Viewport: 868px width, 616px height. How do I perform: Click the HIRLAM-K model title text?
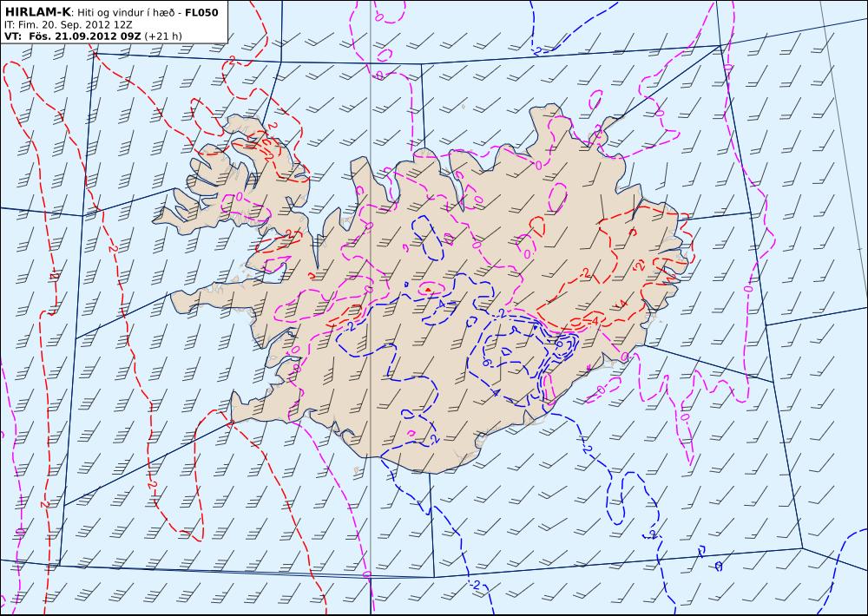coord(37,12)
